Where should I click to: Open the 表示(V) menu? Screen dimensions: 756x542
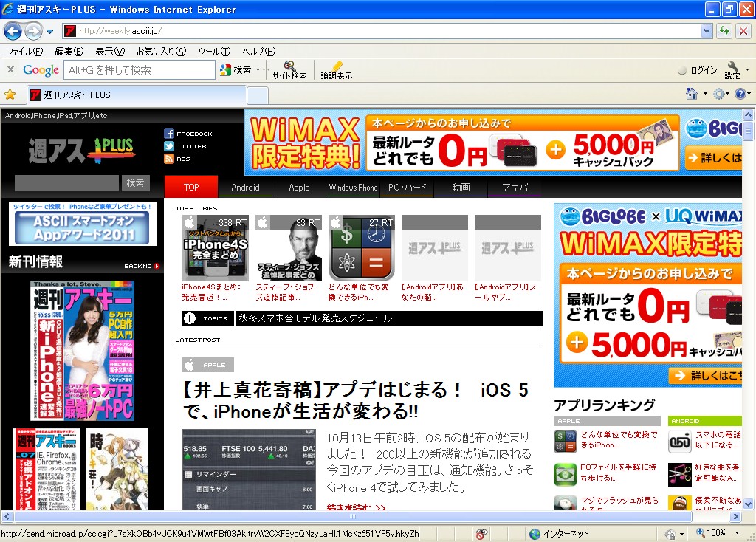[x=110, y=51]
